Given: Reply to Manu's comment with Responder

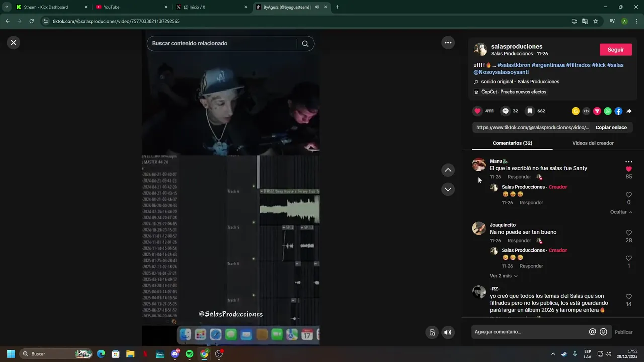Looking at the screenshot, I should pos(519,177).
